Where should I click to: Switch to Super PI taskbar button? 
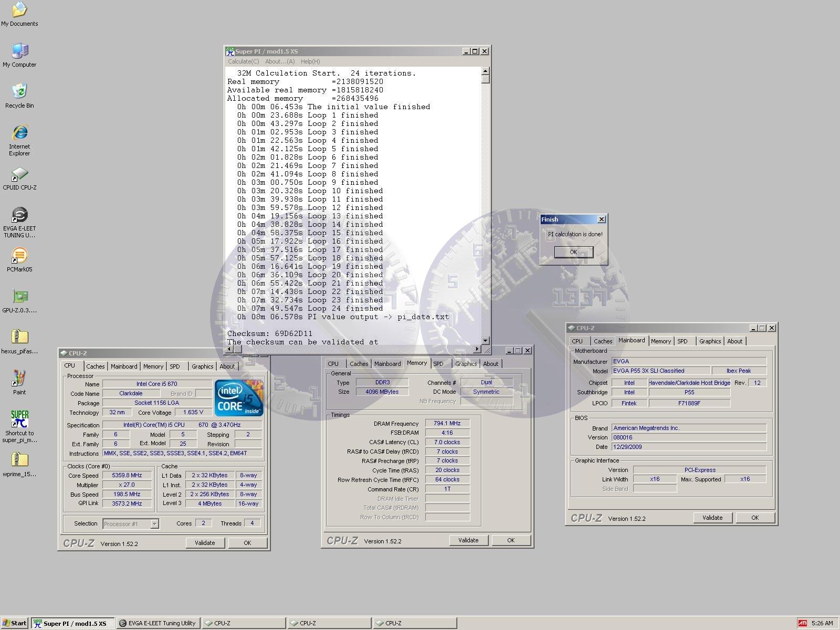pyautogui.click(x=72, y=623)
